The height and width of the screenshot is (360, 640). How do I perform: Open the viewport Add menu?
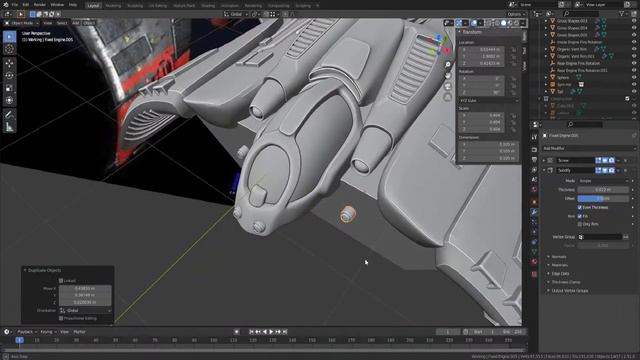tap(76, 23)
